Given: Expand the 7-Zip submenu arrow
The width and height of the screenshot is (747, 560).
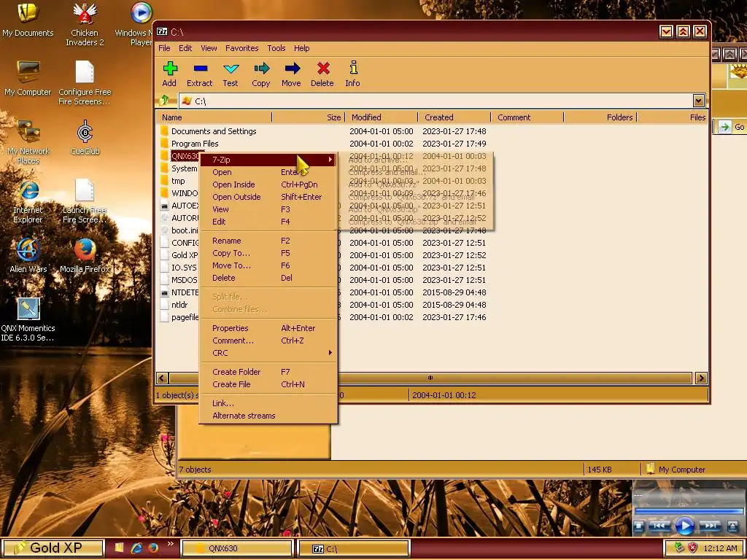Looking at the screenshot, I should pyautogui.click(x=330, y=160).
